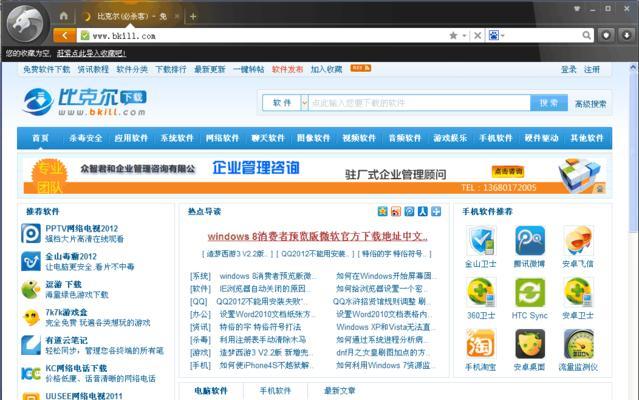The image size is (639, 400).
Task: Click the blue Tencent Weibo share icon
Action: coord(409,211)
